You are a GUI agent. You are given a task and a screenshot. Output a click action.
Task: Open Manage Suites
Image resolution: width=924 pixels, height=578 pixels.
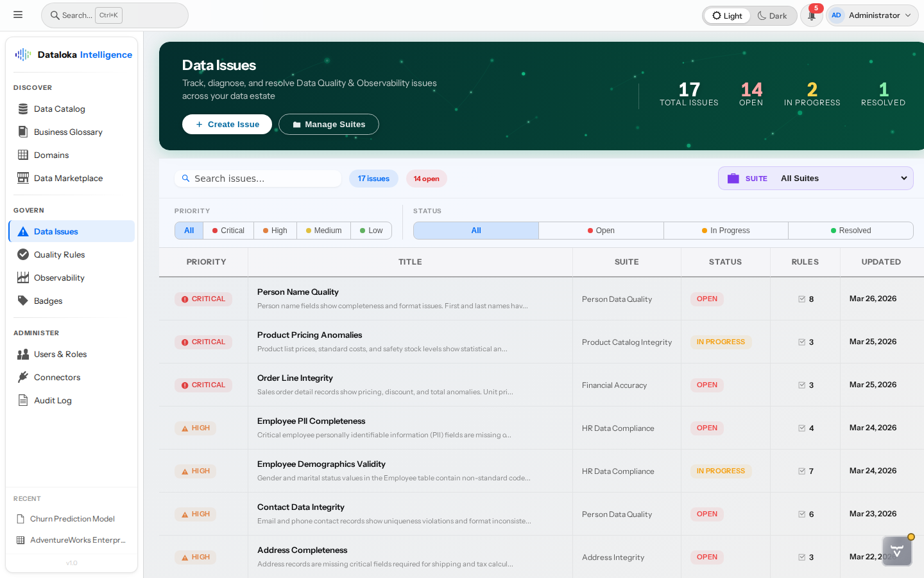pyautogui.click(x=329, y=124)
